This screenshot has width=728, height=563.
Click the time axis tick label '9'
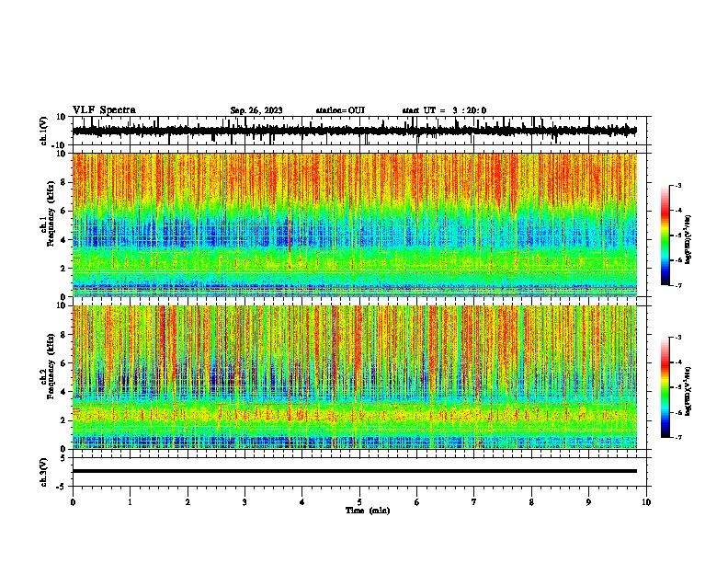[x=588, y=502]
